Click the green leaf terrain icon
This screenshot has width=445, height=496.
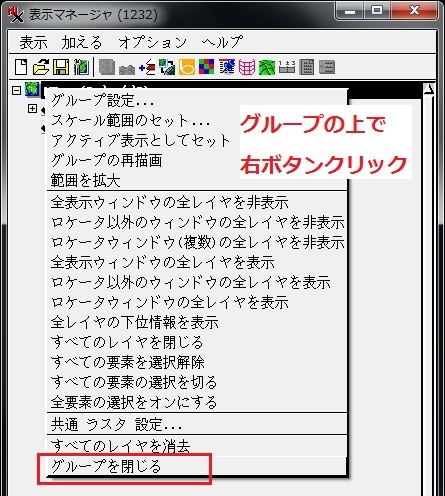click(x=267, y=67)
